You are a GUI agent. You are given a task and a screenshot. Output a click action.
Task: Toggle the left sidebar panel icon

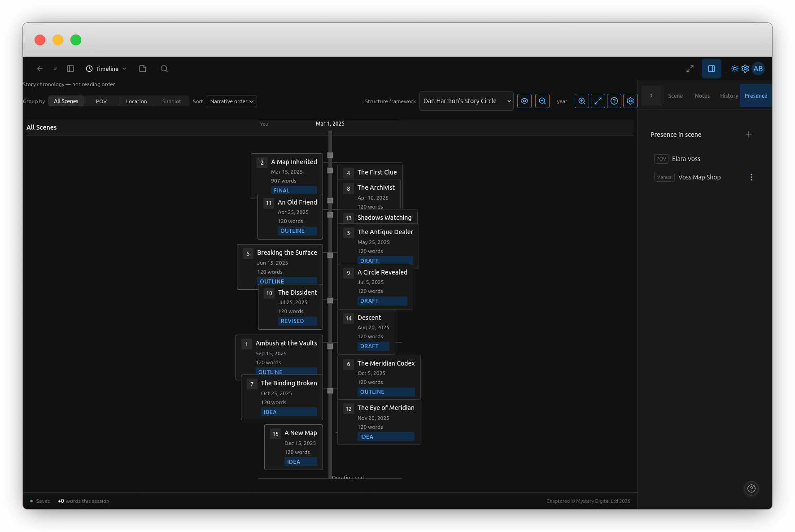70,69
